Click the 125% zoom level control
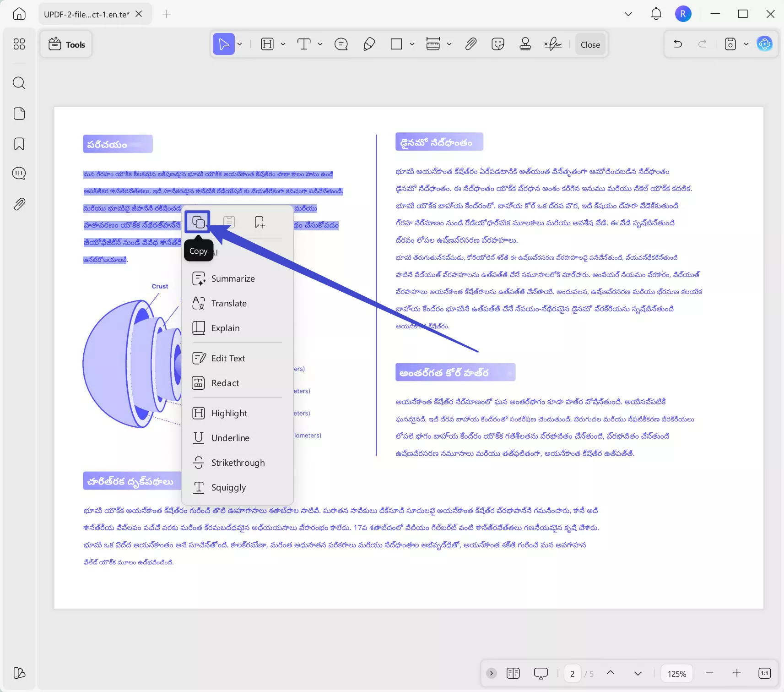This screenshot has width=784, height=692. 676,673
